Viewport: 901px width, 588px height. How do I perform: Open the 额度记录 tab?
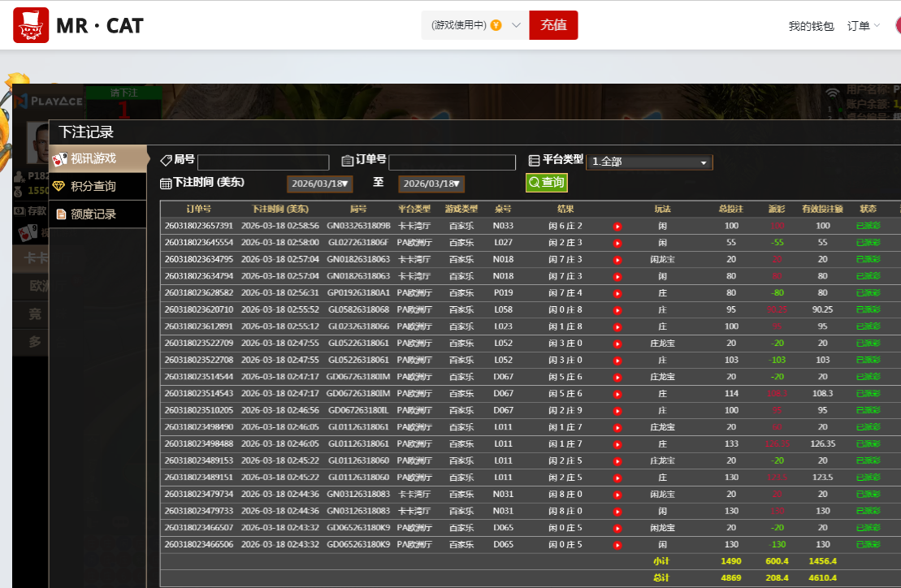click(93, 214)
